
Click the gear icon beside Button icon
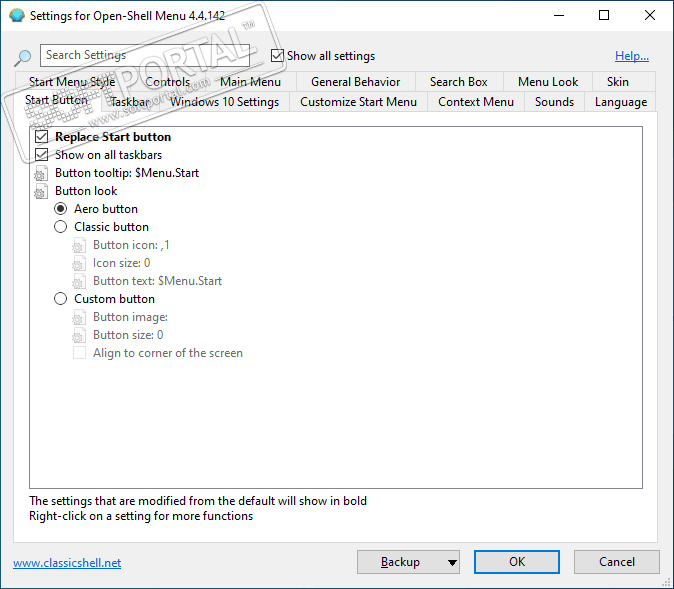pyautogui.click(x=79, y=245)
